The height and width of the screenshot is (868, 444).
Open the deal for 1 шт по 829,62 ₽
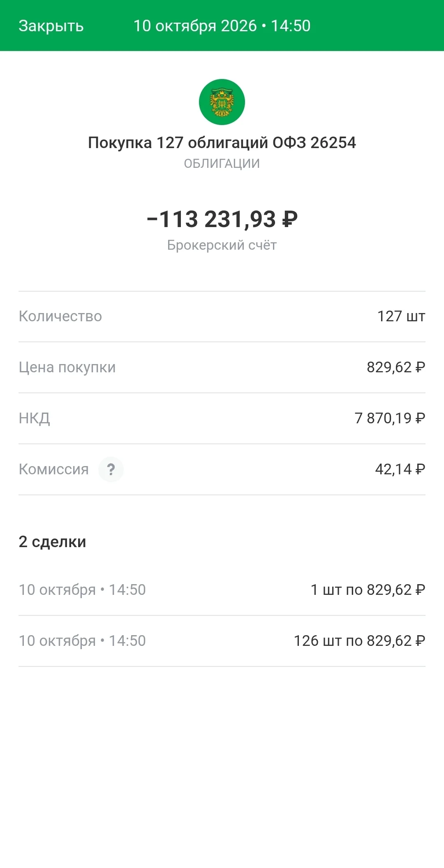[222, 590]
